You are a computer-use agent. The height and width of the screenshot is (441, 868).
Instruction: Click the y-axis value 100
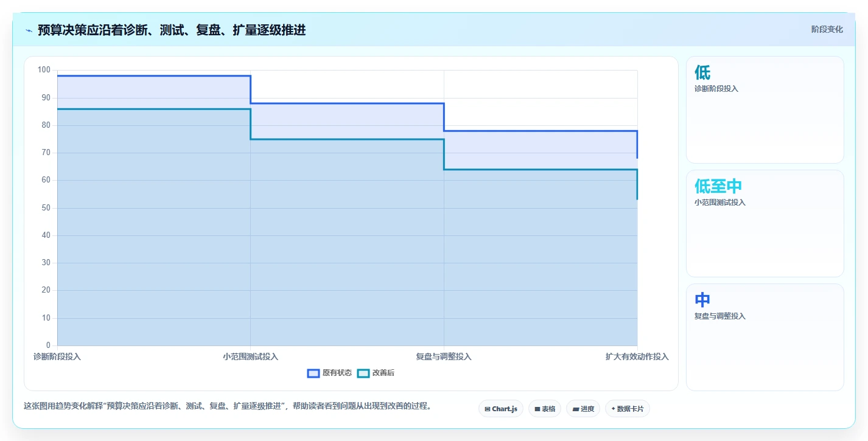[44, 70]
